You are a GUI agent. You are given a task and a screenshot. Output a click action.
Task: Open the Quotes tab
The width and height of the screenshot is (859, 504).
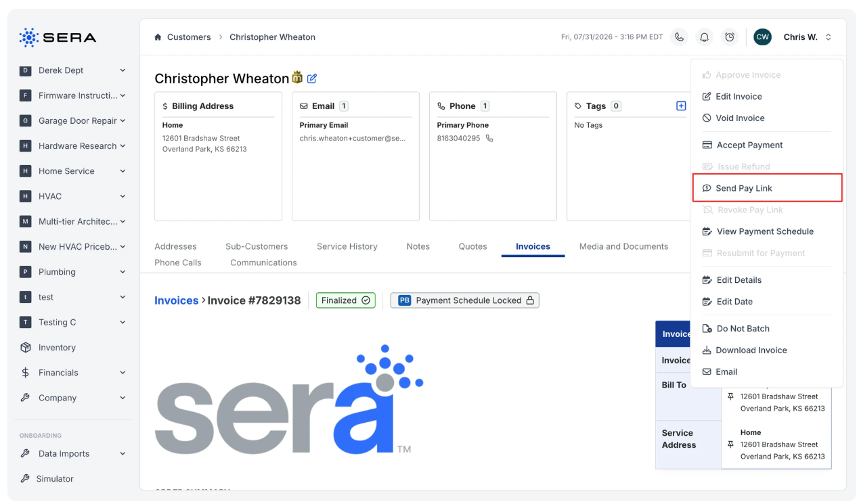coord(473,246)
